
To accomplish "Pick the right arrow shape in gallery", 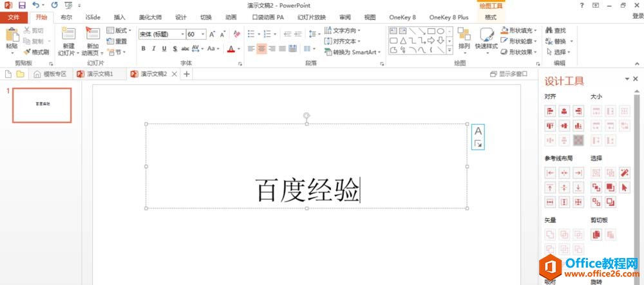I will (x=431, y=40).
